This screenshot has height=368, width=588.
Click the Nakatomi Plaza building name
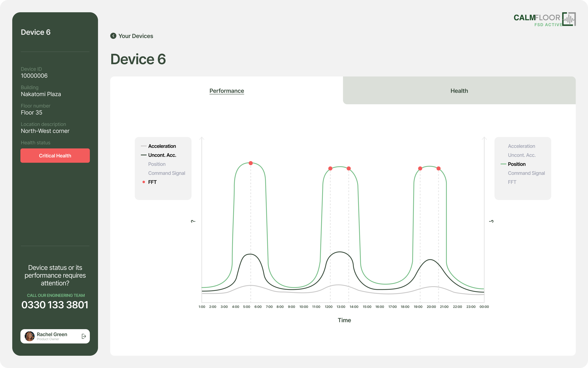pyautogui.click(x=41, y=94)
